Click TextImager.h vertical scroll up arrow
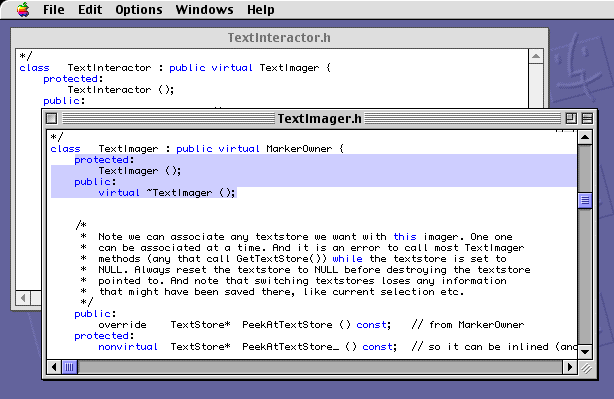Image resolution: width=614 pixels, height=399 pixels. click(585, 137)
